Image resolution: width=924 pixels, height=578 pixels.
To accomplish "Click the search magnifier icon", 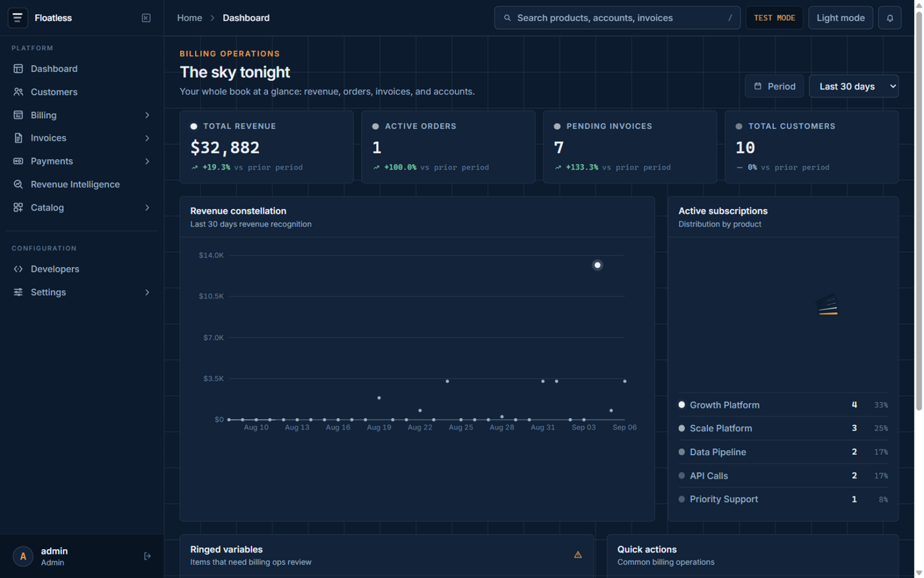I will coord(507,18).
